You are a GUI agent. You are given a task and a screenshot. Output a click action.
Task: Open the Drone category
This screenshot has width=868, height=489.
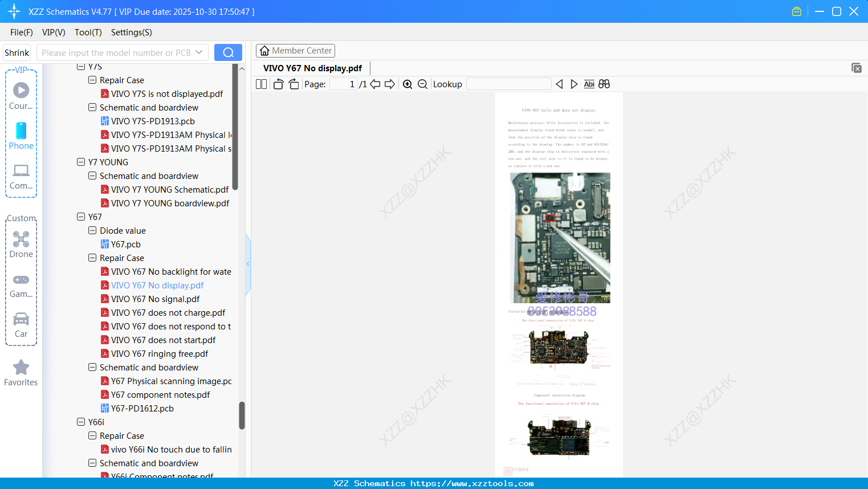coord(21,244)
